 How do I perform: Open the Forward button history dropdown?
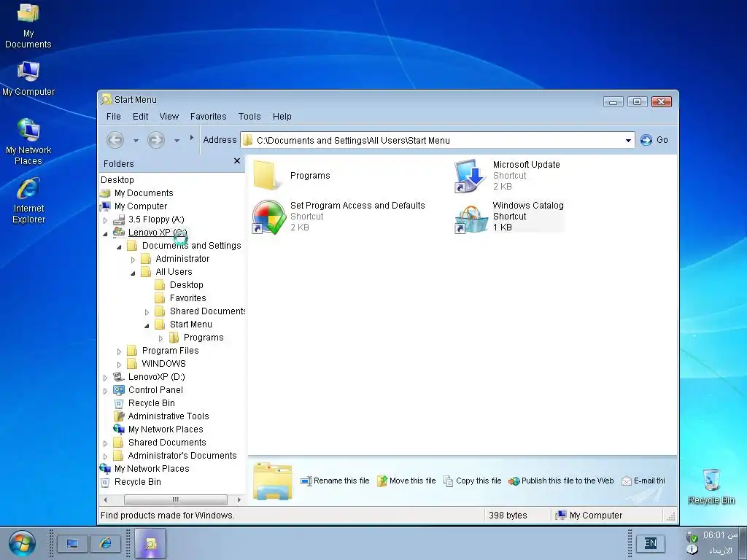[x=177, y=141]
